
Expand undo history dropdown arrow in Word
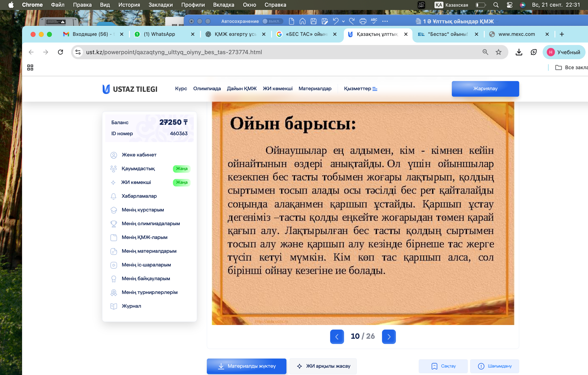click(343, 21)
